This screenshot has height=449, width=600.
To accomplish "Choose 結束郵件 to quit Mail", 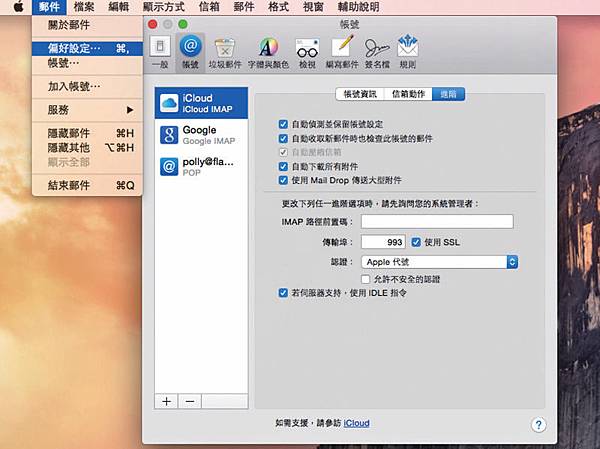I will click(x=87, y=186).
